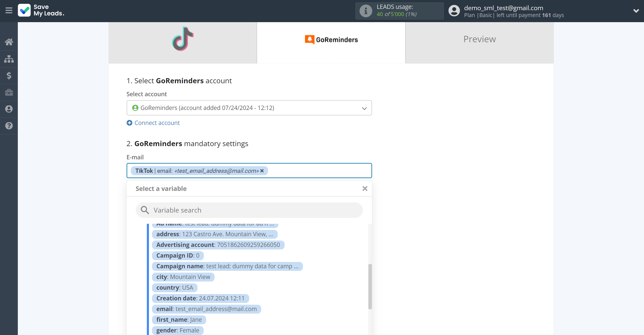The height and width of the screenshot is (335, 644).
Task: Select the Campaign name variable
Action: point(227,266)
